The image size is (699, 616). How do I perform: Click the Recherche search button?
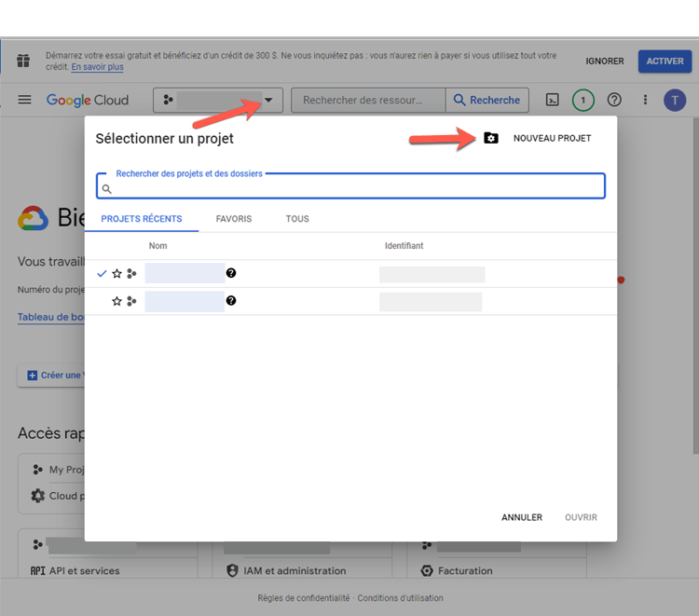pyautogui.click(x=487, y=100)
